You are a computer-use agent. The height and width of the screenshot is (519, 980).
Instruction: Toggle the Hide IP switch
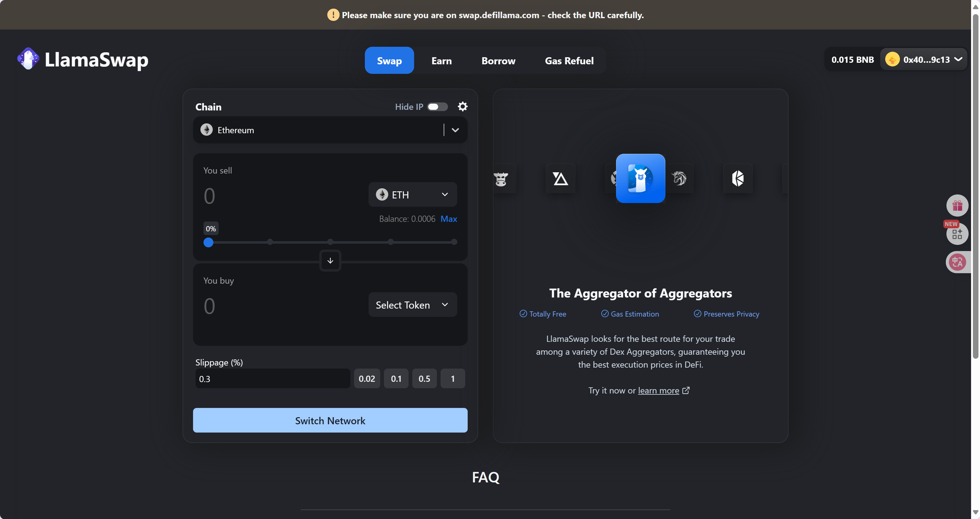pos(437,107)
